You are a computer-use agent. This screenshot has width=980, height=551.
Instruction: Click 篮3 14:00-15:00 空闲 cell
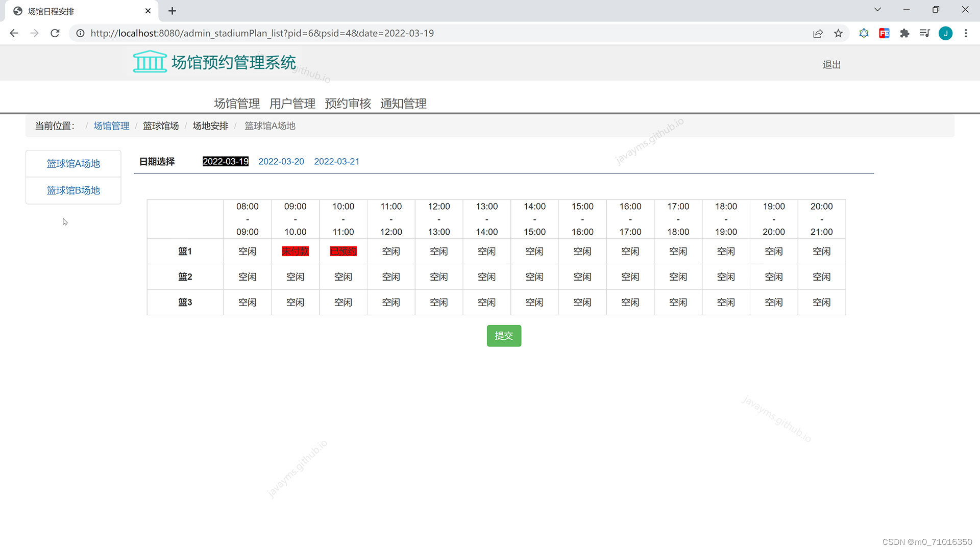535,303
